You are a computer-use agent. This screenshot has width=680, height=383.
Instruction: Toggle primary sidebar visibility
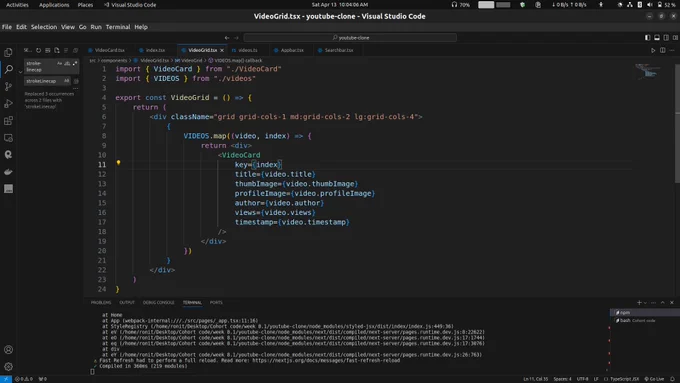(647, 38)
